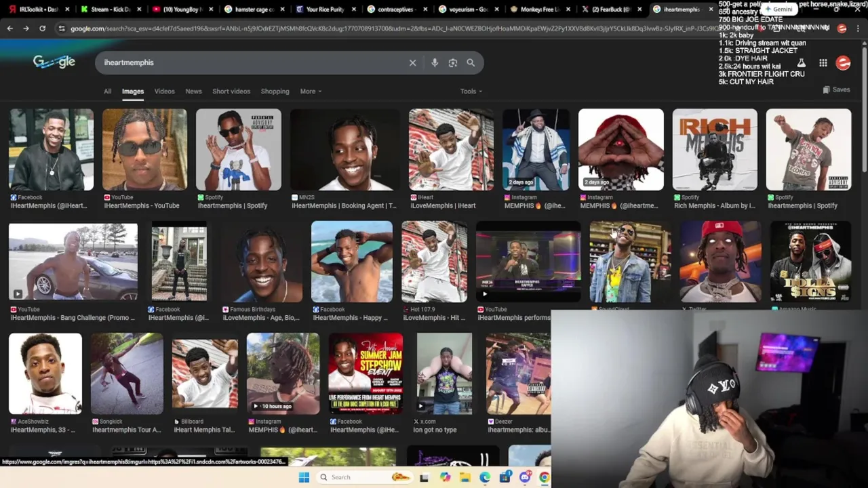Open the Rich Memphis album thumbnail

pos(715,150)
